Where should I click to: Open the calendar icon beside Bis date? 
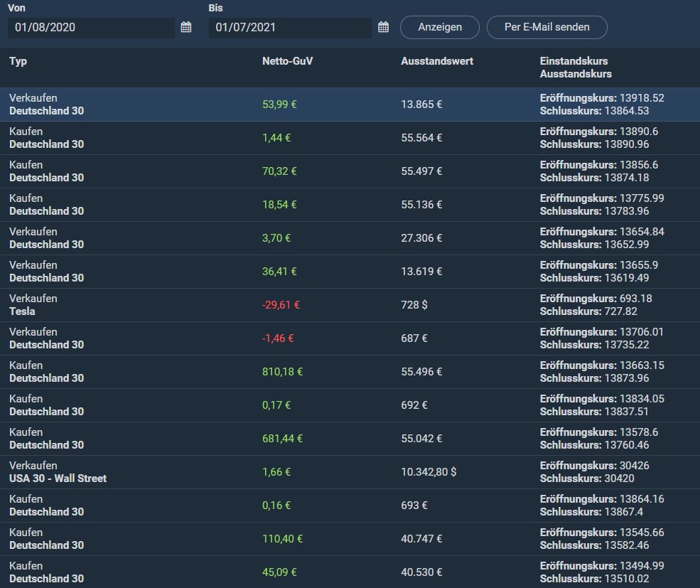pyautogui.click(x=384, y=27)
